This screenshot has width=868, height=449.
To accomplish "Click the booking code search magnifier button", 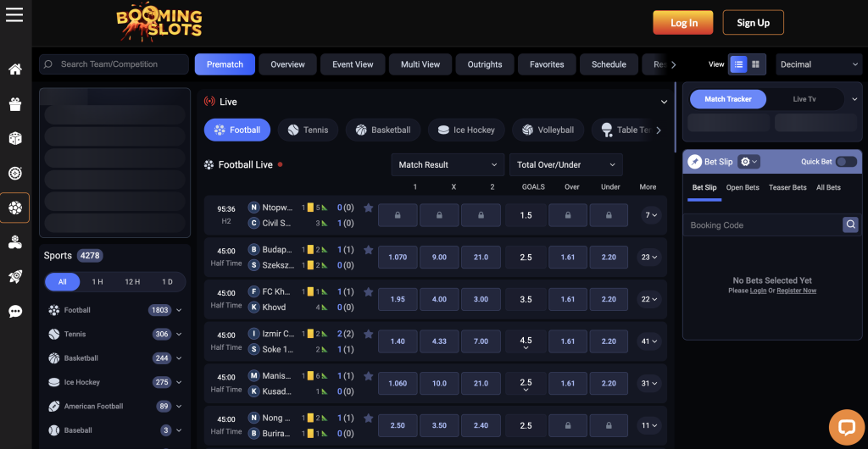I will coord(850,224).
